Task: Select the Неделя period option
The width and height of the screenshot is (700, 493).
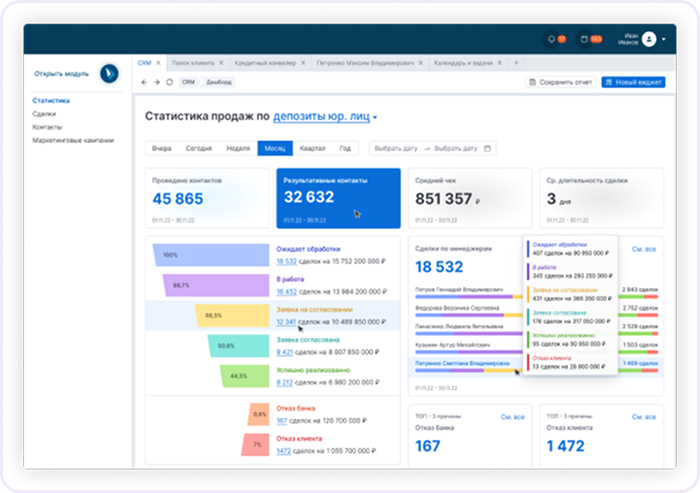Action: pos(238,148)
